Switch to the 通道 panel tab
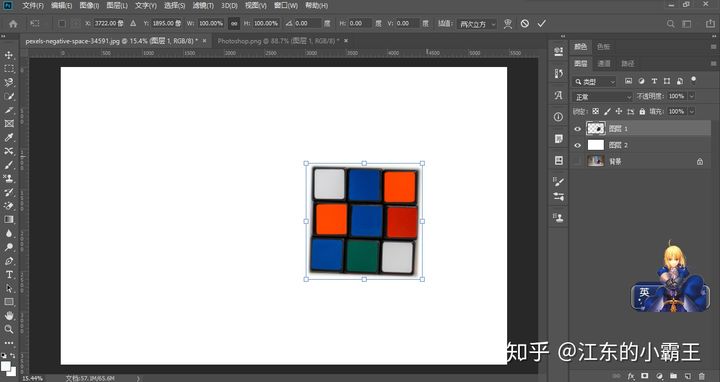 click(x=604, y=63)
